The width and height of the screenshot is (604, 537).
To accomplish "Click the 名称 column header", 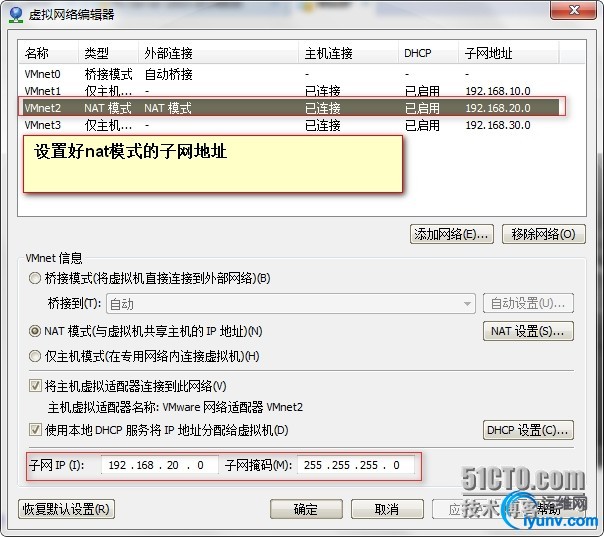I will pyautogui.click(x=49, y=53).
